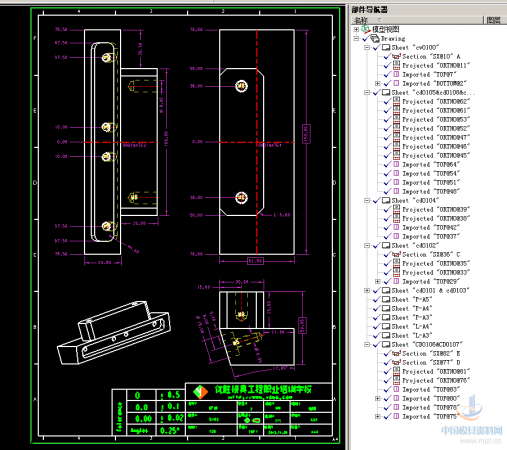Viewport: 507px width, 450px height.
Task: Toggle checkmark of Projected "ORTHO@35"
Action: click(387, 263)
